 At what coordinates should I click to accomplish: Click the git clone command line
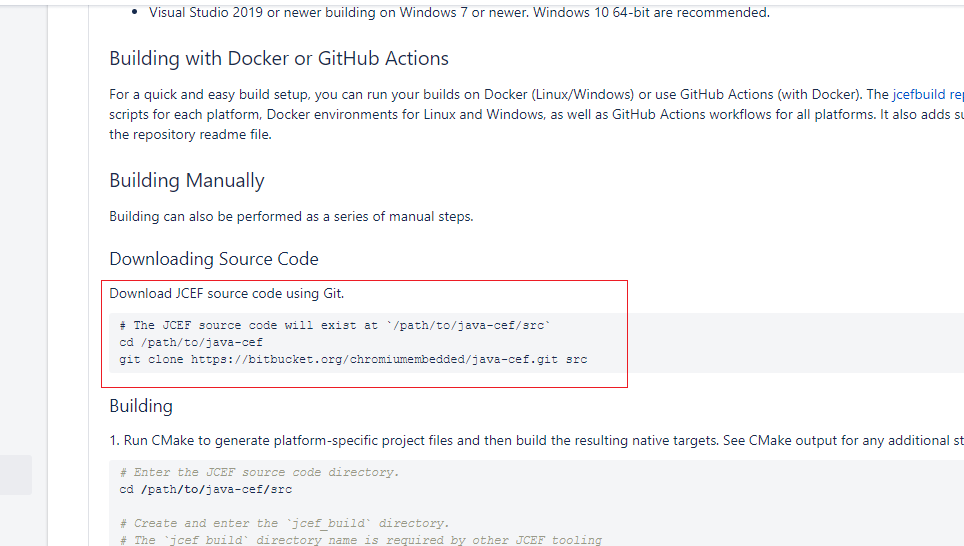(x=353, y=359)
